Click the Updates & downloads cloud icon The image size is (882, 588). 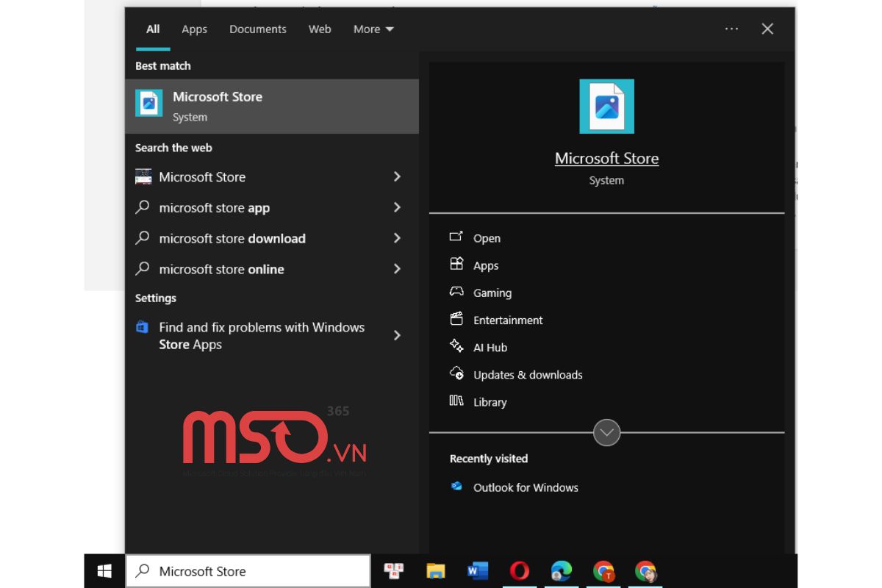456,373
